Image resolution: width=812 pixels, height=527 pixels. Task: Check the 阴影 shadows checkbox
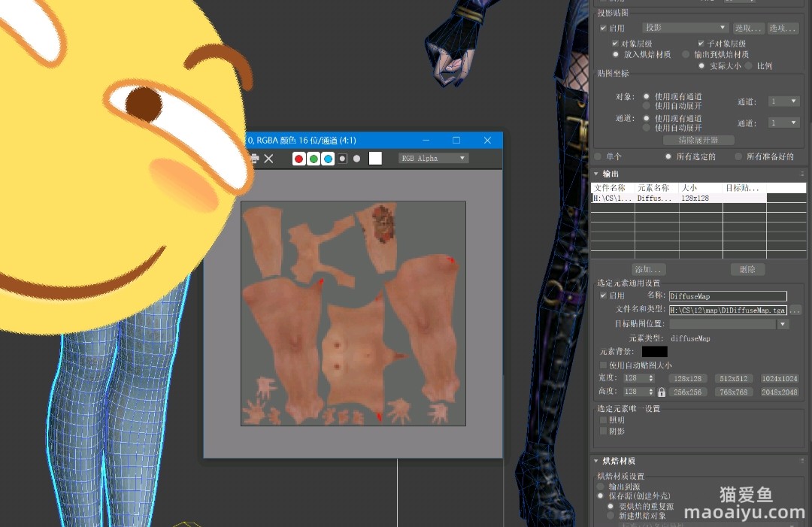tap(603, 431)
